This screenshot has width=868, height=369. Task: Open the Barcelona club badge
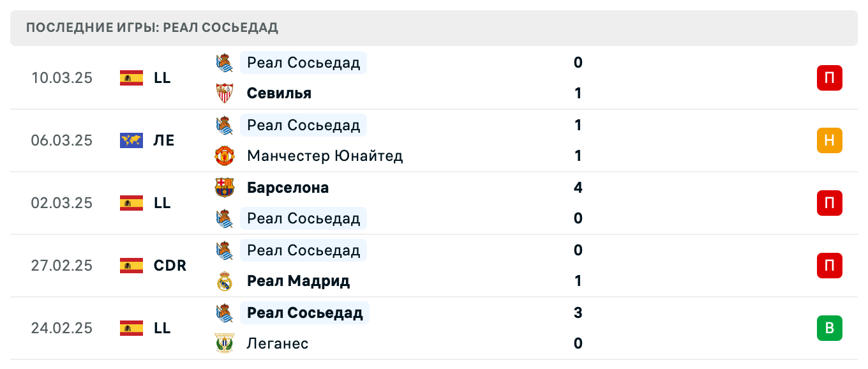tap(225, 188)
